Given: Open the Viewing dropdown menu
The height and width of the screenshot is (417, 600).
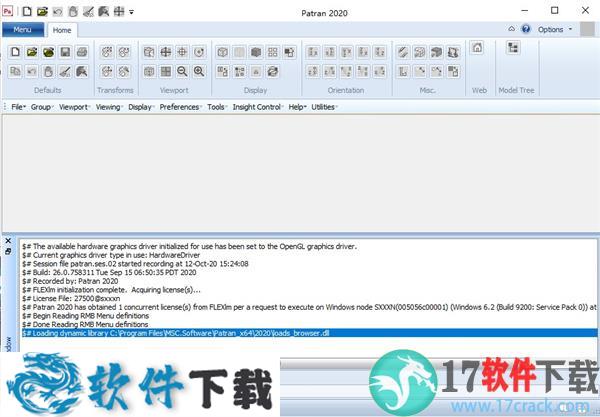Looking at the screenshot, I should pos(109,107).
